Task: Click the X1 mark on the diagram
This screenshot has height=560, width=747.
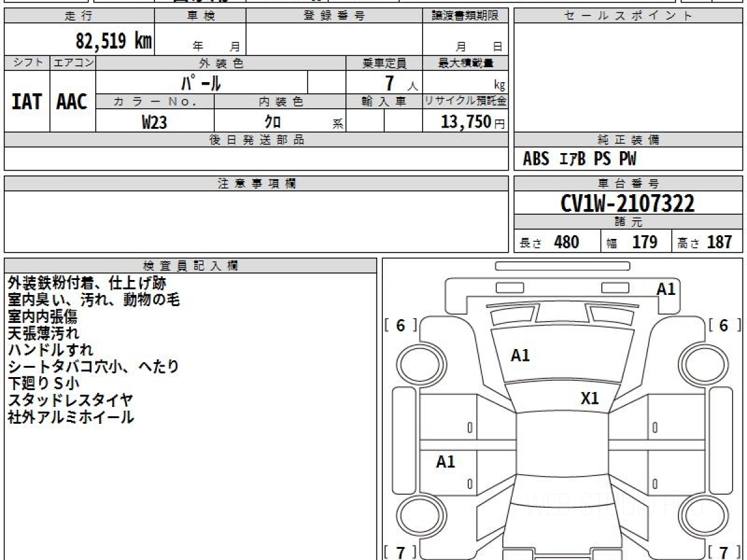Action: coord(590,399)
